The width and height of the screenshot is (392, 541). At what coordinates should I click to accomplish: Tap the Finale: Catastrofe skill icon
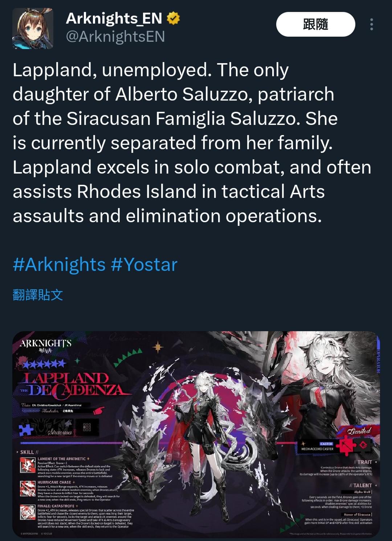pyautogui.click(x=28, y=512)
